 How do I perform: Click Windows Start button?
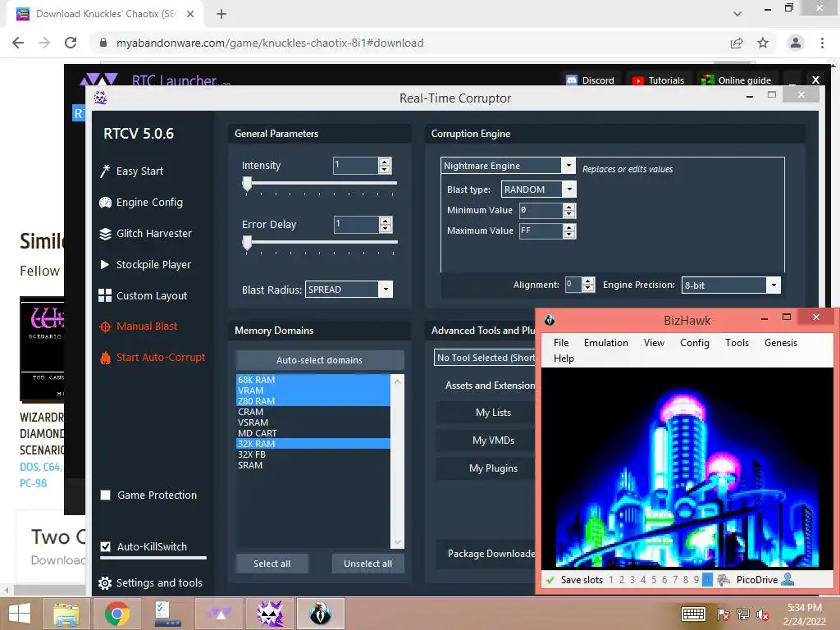20,614
